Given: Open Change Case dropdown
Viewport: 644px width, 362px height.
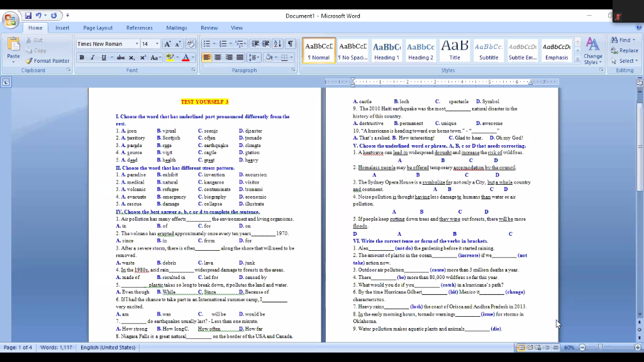Looking at the screenshot, I should point(155,58).
